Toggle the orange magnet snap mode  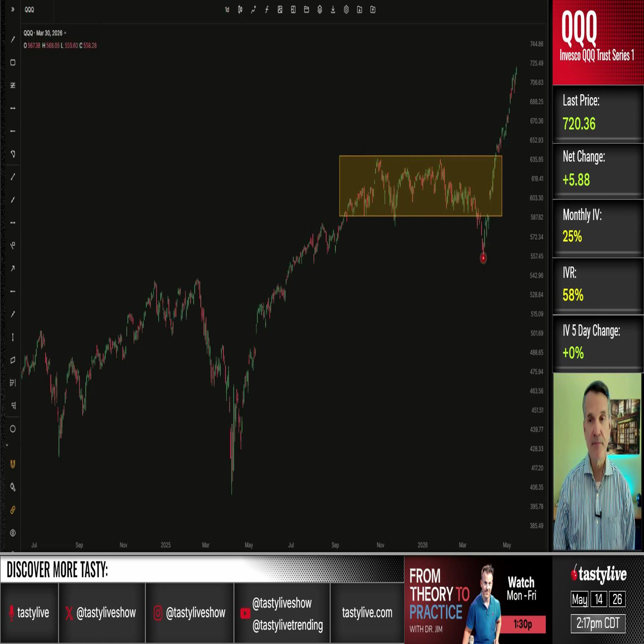coord(13,464)
